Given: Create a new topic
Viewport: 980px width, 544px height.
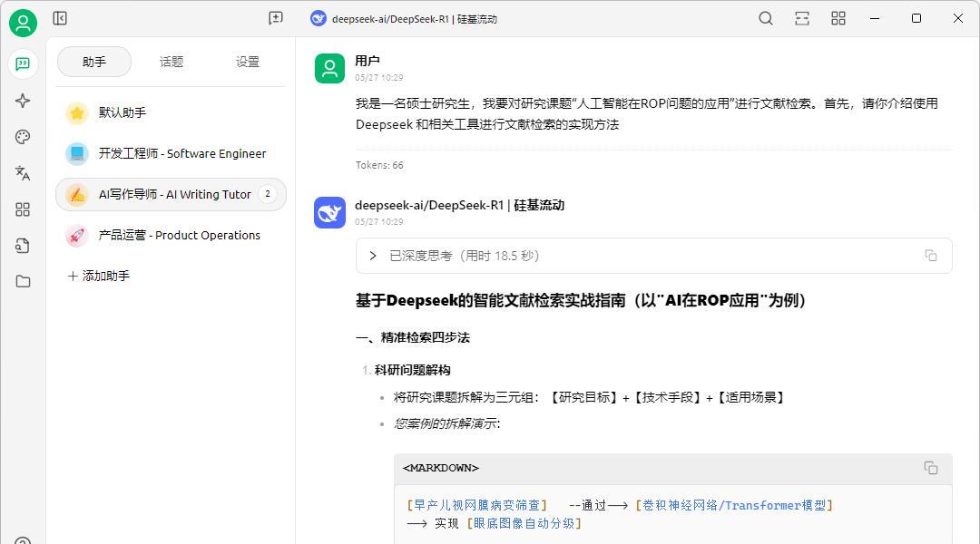Looking at the screenshot, I should point(276,18).
